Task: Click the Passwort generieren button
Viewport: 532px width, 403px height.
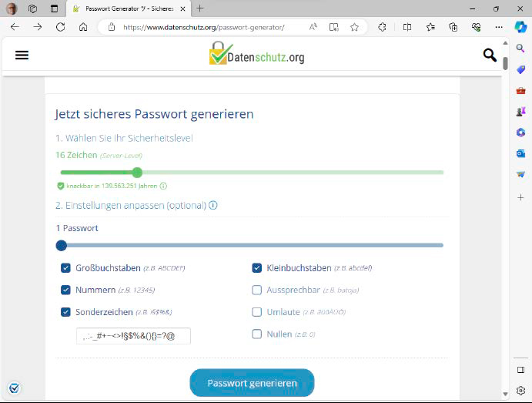Action: (252, 383)
